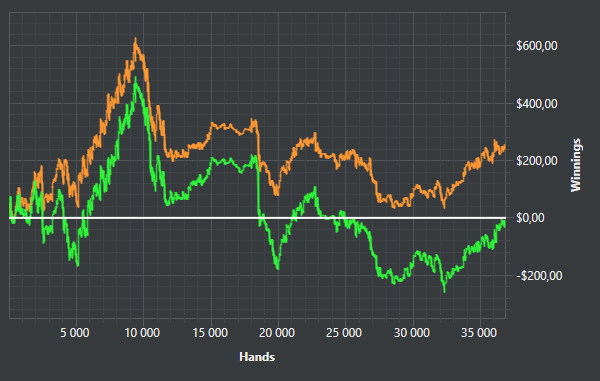Click the 25 000 hands axis label
This screenshot has width=600, height=381.
pyautogui.click(x=344, y=333)
